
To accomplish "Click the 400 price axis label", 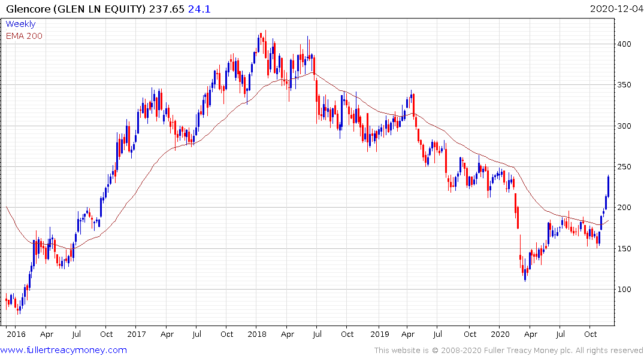I will (x=624, y=44).
